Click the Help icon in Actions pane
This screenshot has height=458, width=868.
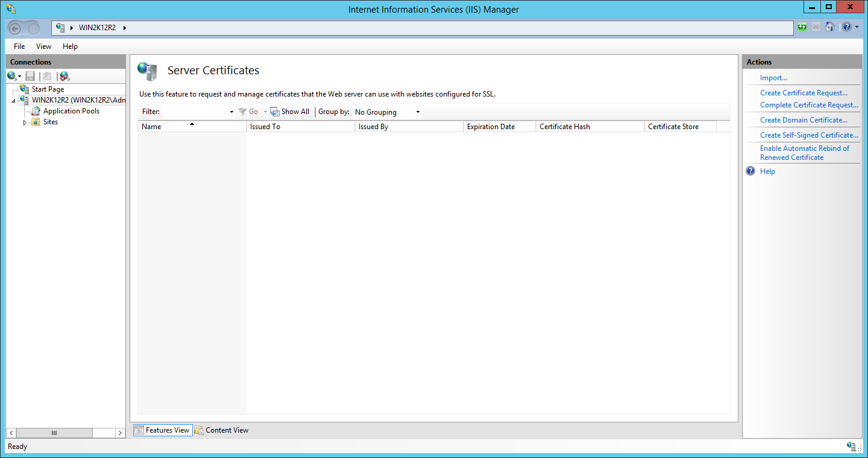tap(750, 171)
